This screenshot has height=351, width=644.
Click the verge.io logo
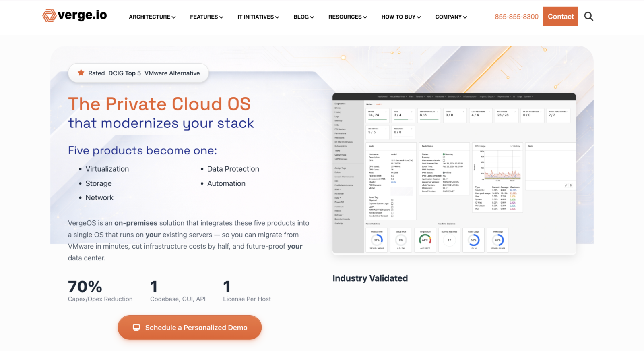tap(75, 15)
